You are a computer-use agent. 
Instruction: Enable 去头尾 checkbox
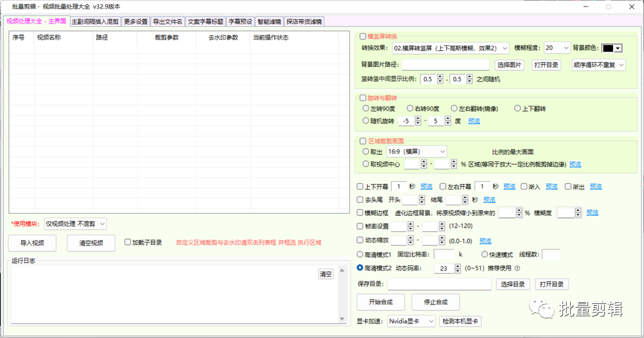pyautogui.click(x=360, y=200)
